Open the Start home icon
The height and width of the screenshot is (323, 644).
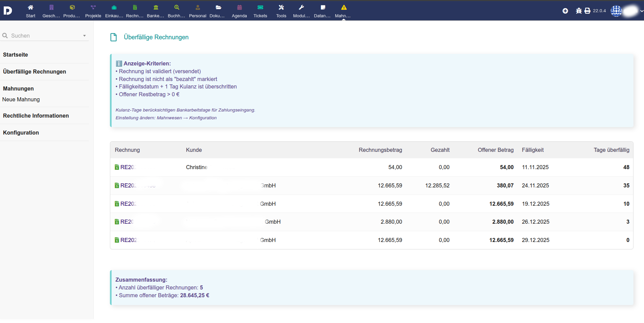(x=31, y=7)
